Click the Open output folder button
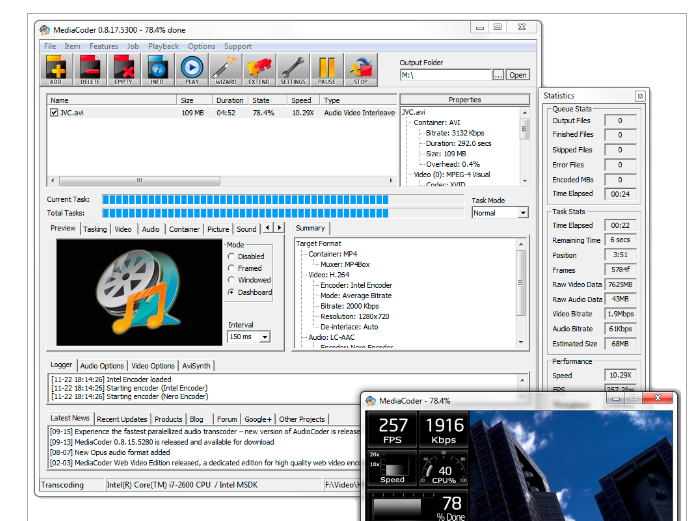 pos(517,75)
